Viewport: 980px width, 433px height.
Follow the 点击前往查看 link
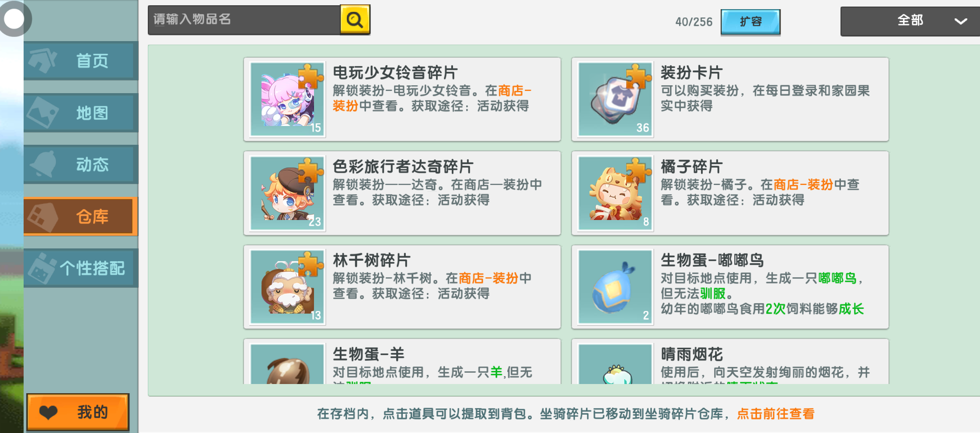coord(775,414)
